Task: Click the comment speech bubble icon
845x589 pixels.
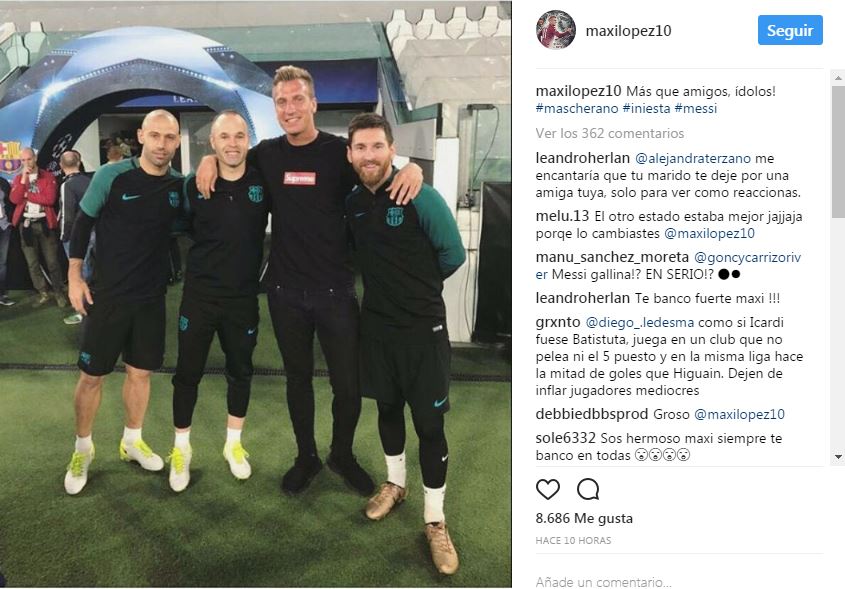Action: tap(587, 489)
